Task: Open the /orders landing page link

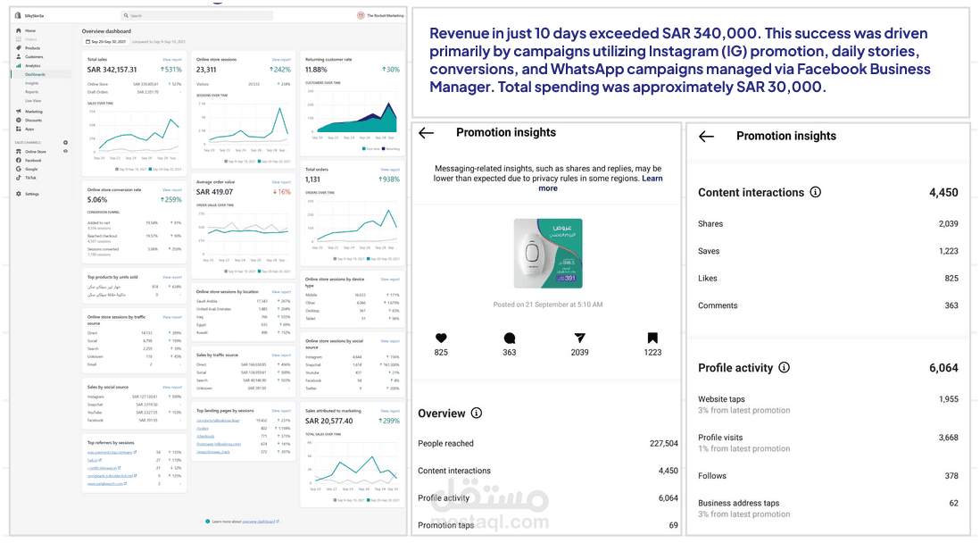Action: tap(203, 429)
